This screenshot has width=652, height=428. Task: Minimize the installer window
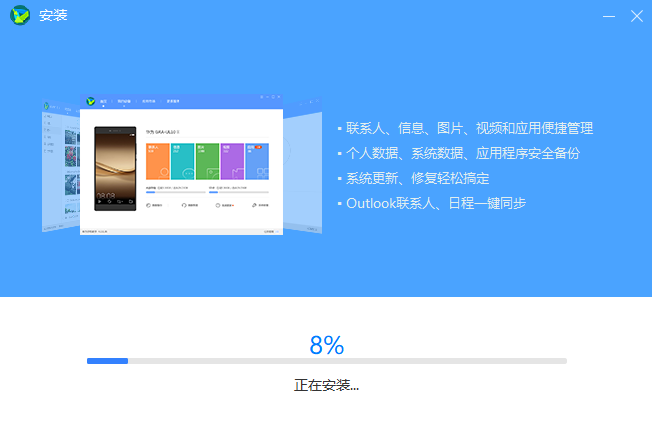(x=609, y=16)
